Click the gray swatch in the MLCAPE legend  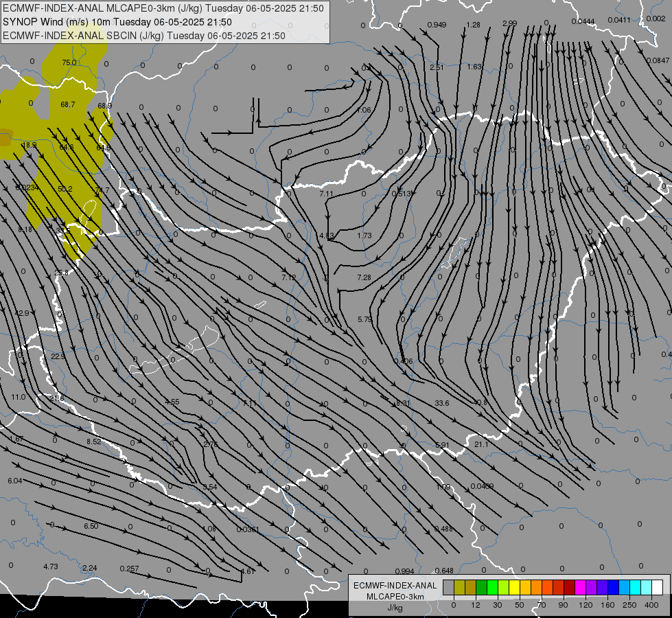(448, 587)
